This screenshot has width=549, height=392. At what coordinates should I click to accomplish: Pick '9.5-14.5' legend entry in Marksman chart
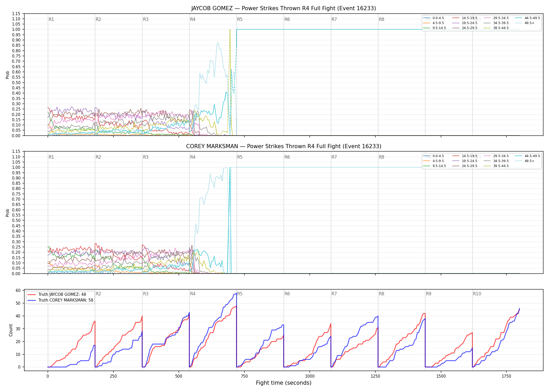point(434,166)
